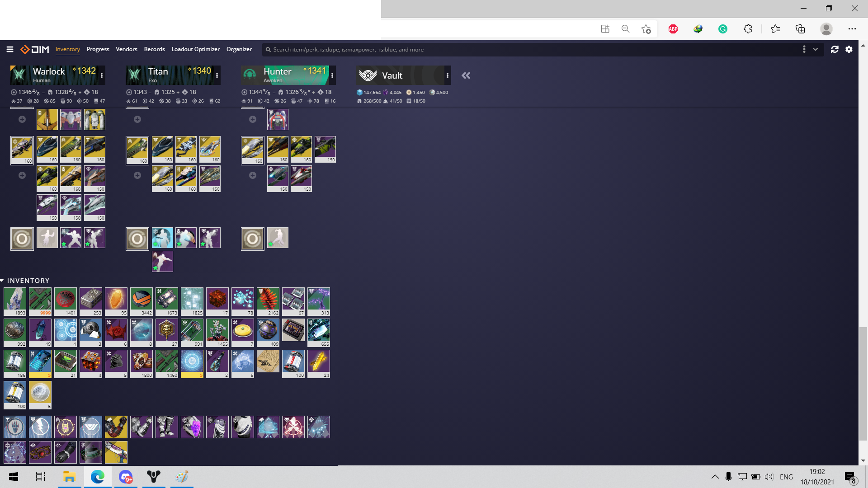Select the canister item counted 1673
Screen dimensions: 868x488
pyautogui.click(x=167, y=301)
